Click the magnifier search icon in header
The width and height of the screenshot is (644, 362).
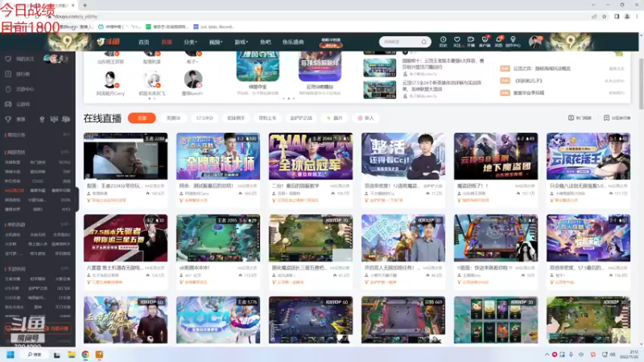pos(424,42)
